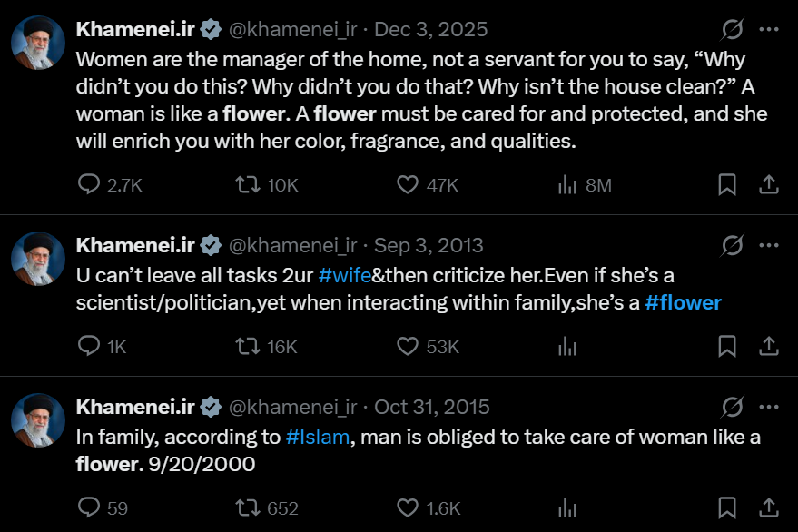Click the blue #flower hashtag link
This screenshot has height=532, width=798.
pos(683,302)
